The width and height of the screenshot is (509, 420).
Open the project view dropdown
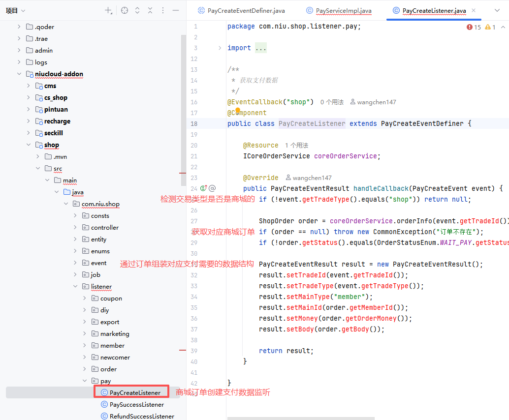[16, 10]
